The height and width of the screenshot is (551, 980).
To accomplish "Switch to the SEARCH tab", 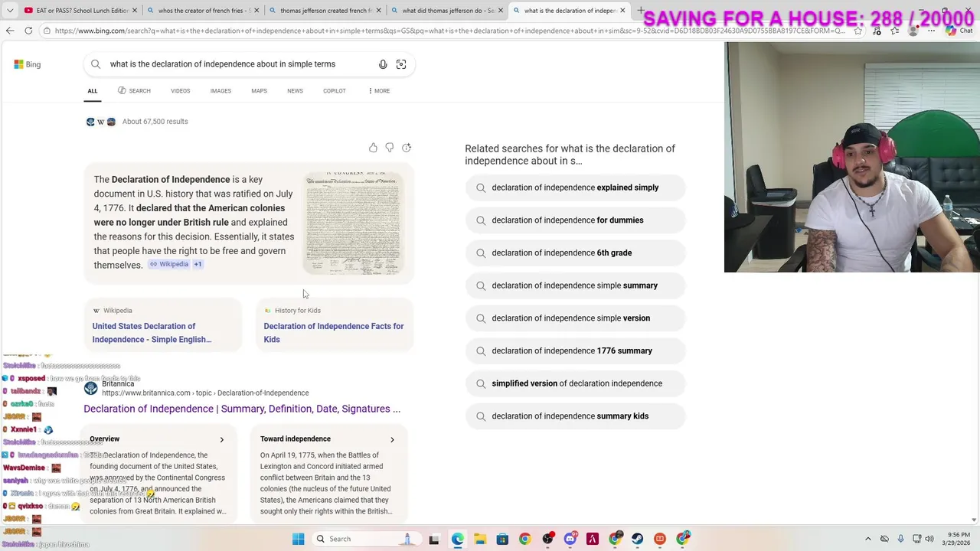I will 134,91.
